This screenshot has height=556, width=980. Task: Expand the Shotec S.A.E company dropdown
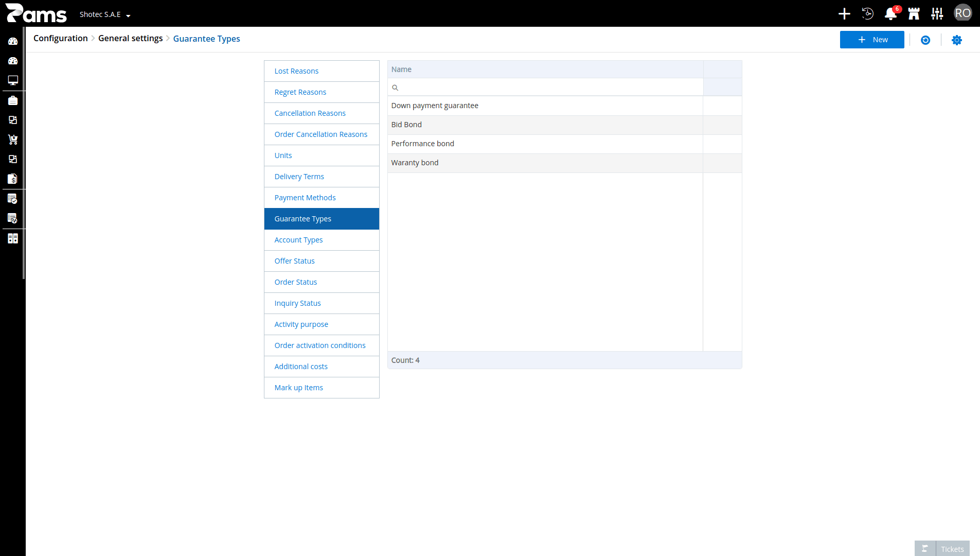pyautogui.click(x=105, y=14)
